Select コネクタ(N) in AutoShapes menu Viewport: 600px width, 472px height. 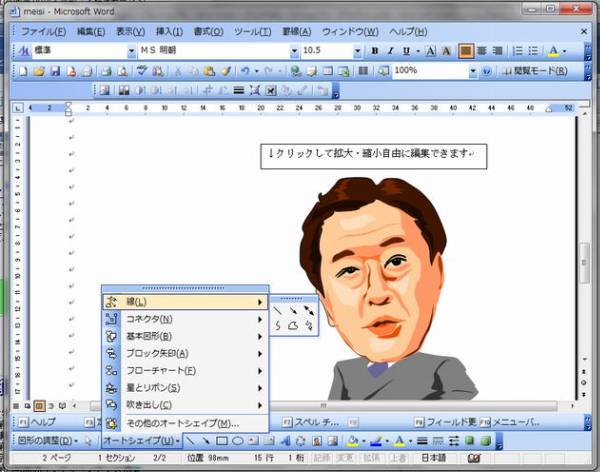pos(185,319)
